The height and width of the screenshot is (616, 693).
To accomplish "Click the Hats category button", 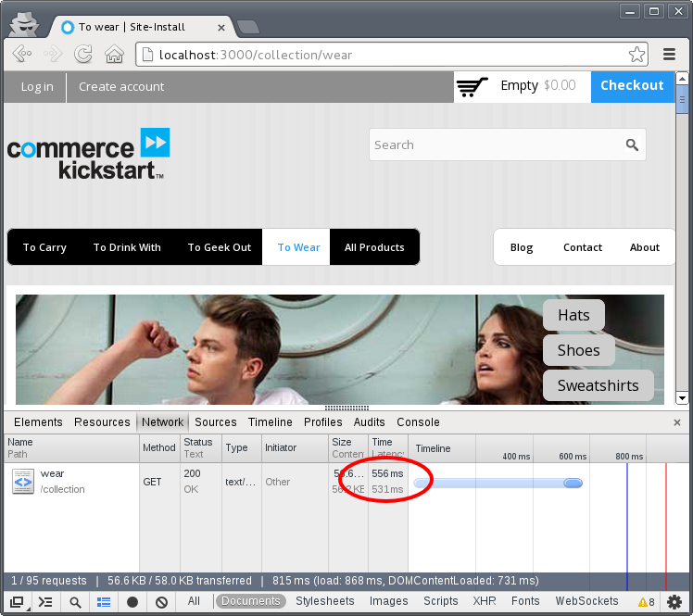I will 573,315.
